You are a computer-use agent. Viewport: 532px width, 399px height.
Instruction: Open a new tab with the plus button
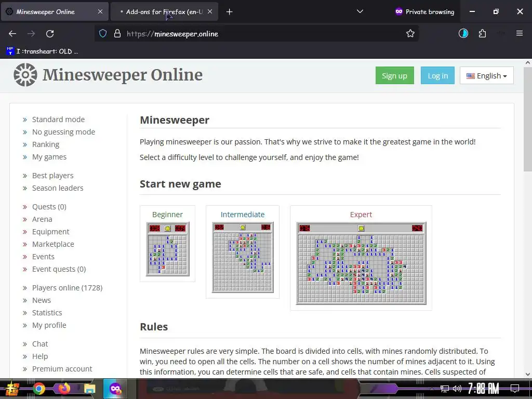[229, 12]
